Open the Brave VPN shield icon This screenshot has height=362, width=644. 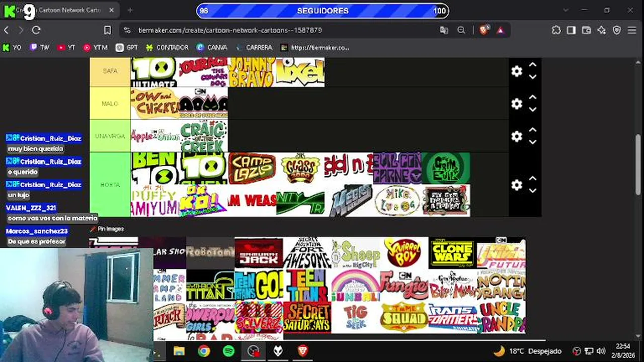pyautogui.click(x=617, y=30)
